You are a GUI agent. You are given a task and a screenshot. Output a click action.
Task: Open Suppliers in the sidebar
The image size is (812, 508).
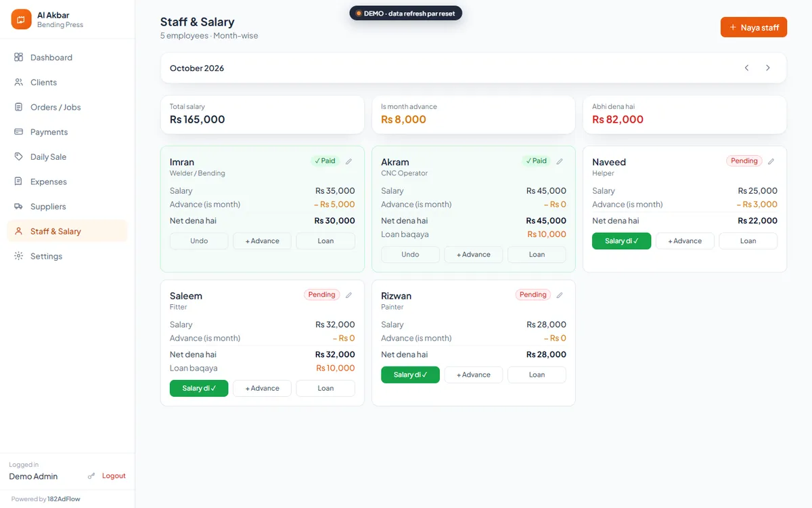tap(67, 207)
